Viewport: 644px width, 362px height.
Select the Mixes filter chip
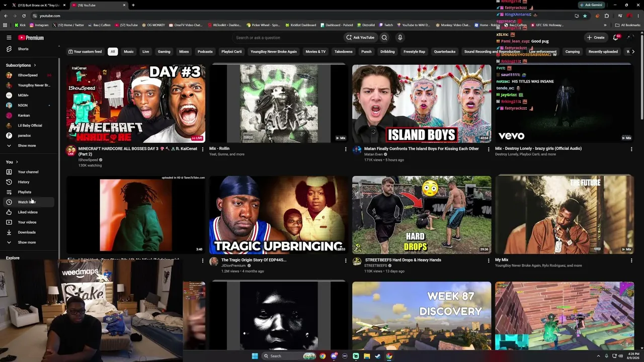184,51
